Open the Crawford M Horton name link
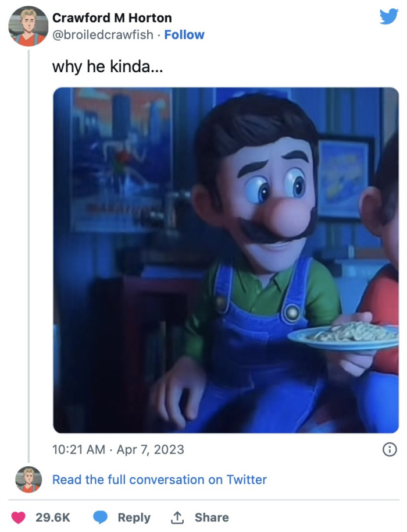 pos(112,18)
